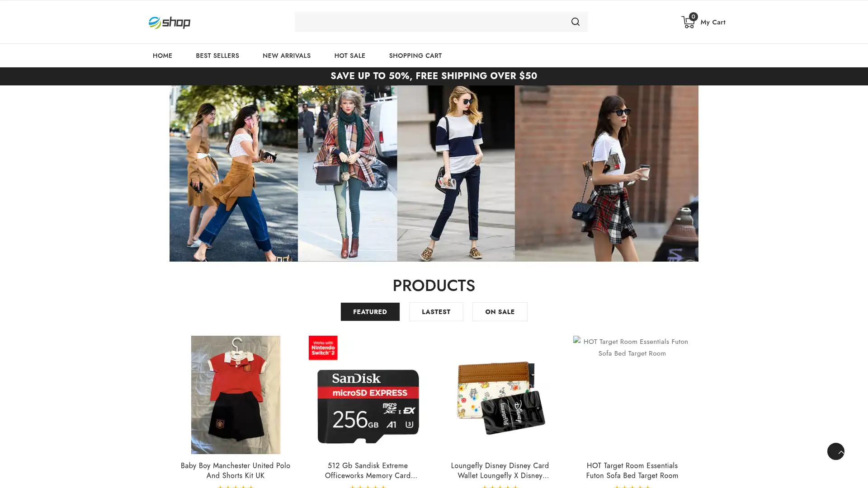Viewport: 868px width, 488px height.
Task: Open Loungefly Disney Card Wallet product title
Action: pyautogui.click(x=500, y=470)
